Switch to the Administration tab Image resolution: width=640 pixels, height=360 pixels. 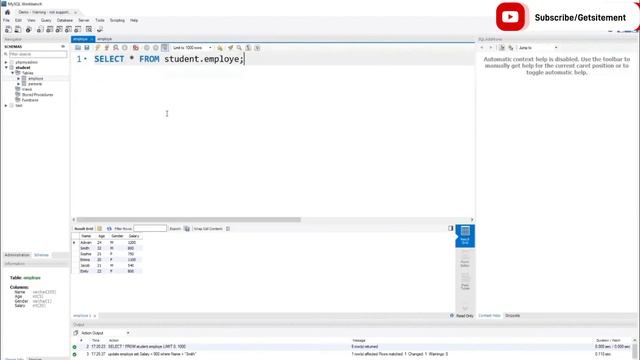17,255
